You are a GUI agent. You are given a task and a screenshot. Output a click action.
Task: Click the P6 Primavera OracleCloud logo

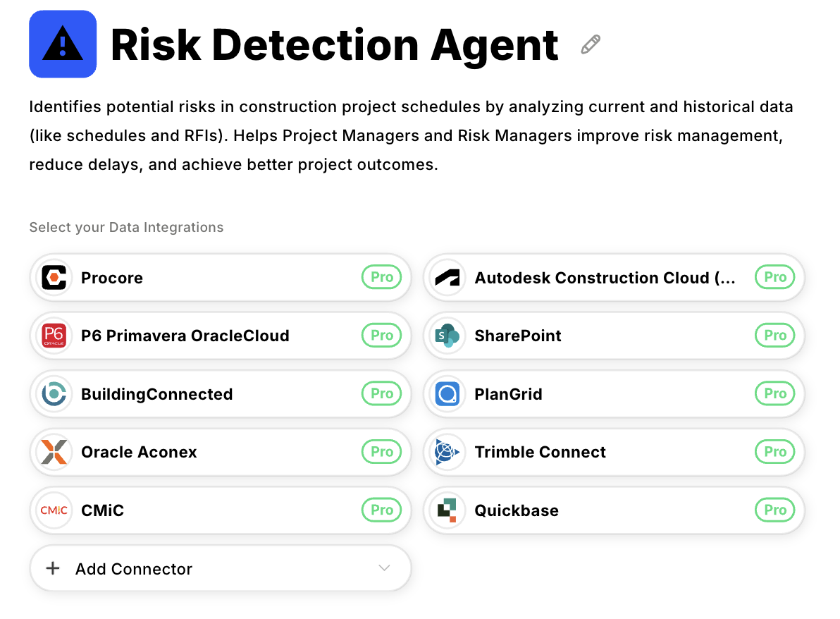click(54, 336)
